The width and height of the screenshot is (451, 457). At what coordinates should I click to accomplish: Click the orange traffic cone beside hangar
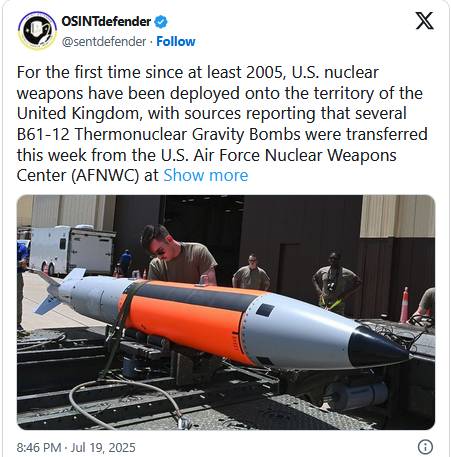(404, 305)
